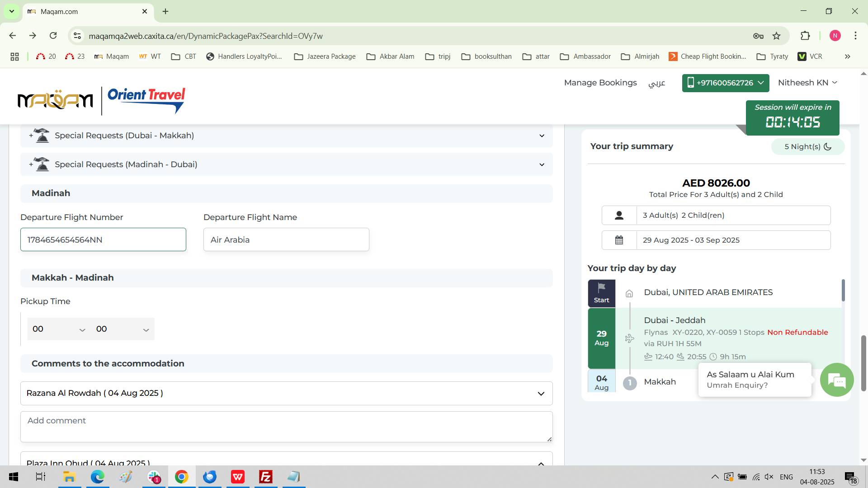
Task: Click the +971600562726 phone button
Action: click(x=725, y=83)
